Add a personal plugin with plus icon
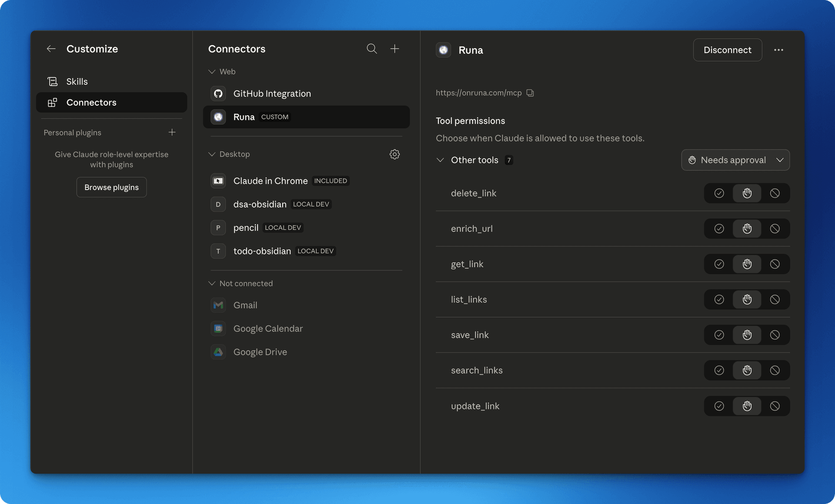835x504 pixels. tap(172, 132)
